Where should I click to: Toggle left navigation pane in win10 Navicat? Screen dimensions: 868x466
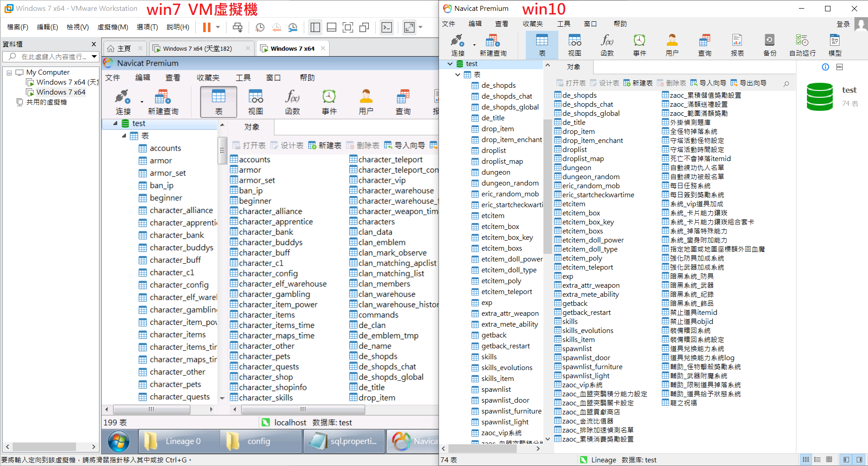pos(846,460)
